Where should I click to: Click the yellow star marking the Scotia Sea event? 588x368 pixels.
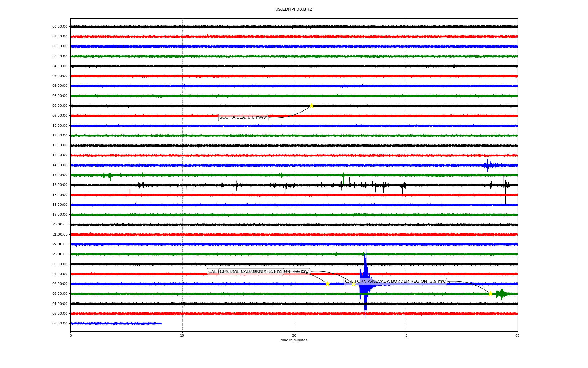pyautogui.click(x=311, y=106)
